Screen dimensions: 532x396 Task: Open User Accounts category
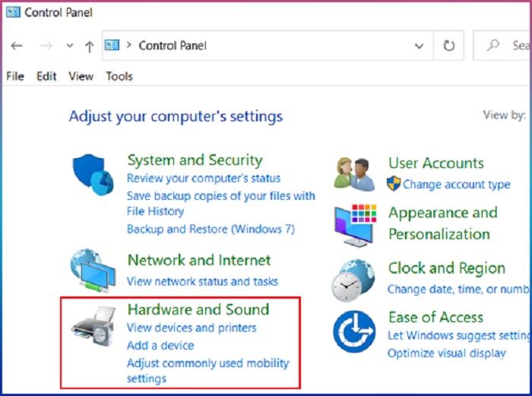(436, 163)
